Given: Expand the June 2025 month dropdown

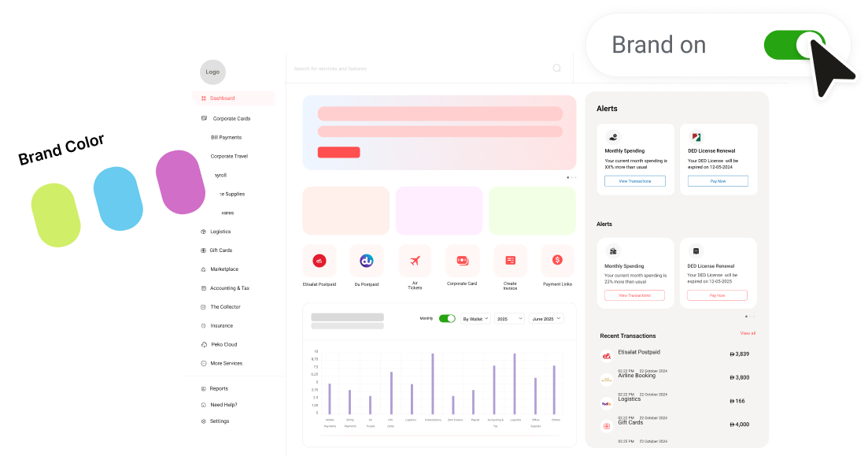Looking at the screenshot, I should tap(546, 318).
